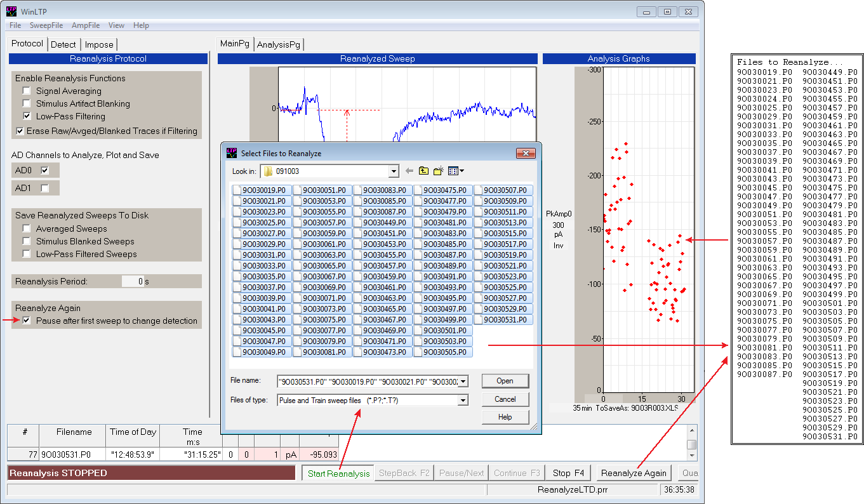Switch to the Detect tab
This screenshot has width=864, height=504.
[63, 44]
